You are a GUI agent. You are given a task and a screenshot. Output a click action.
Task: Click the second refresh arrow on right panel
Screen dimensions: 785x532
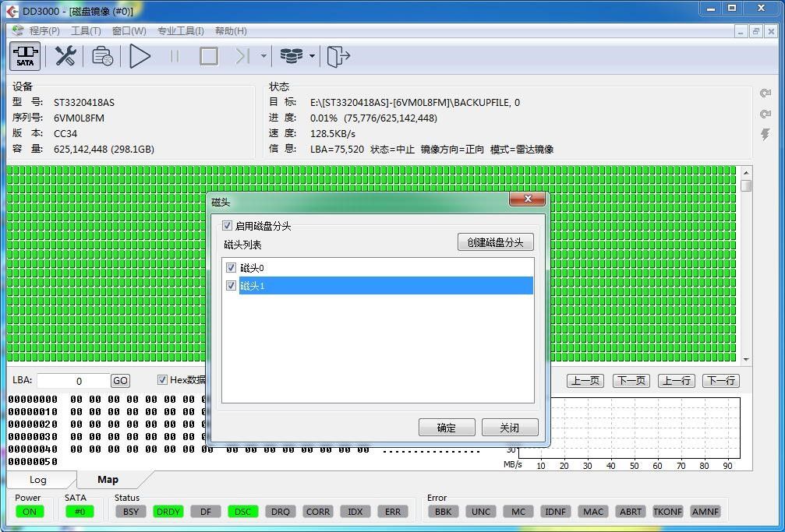[x=766, y=114]
